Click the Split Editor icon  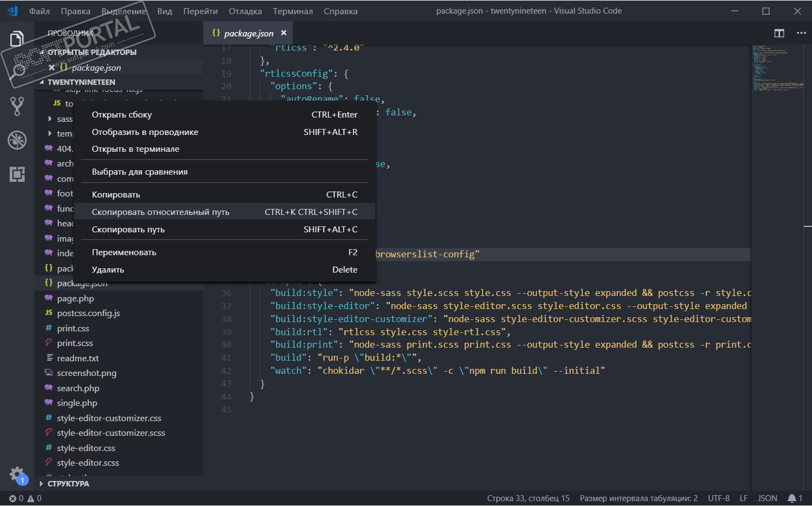pyautogui.click(x=778, y=33)
